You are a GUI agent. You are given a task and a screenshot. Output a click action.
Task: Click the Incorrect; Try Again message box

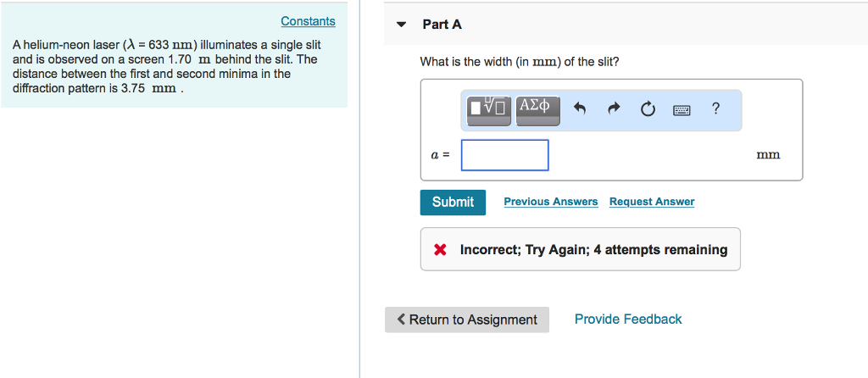(580, 249)
